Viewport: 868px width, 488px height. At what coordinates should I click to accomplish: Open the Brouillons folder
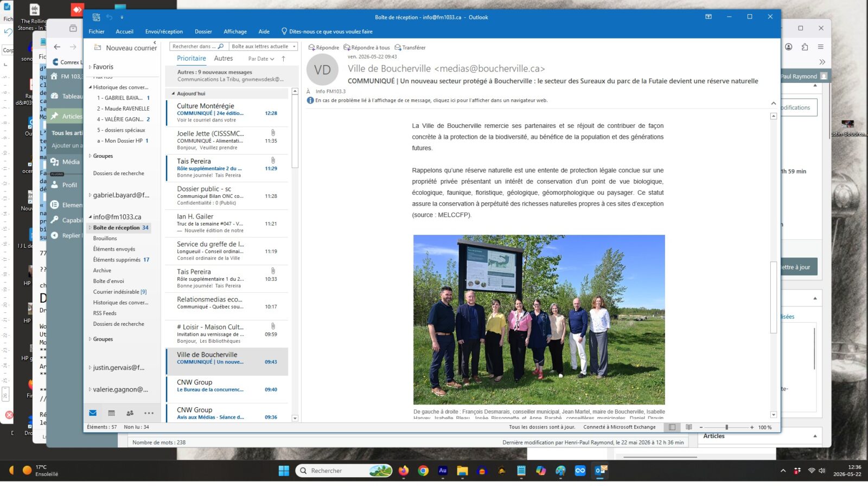tap(105, 239)
